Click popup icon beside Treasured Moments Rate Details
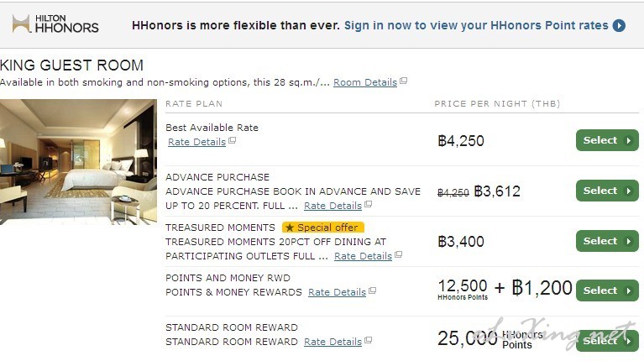This screenshot has width=644, height=361. click(x=398, y=254)
